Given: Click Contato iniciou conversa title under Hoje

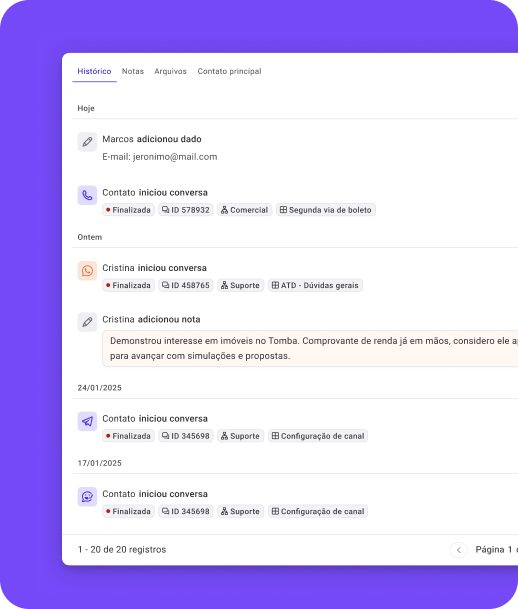Looking at the screenshot, I should (x=155, y=193).
